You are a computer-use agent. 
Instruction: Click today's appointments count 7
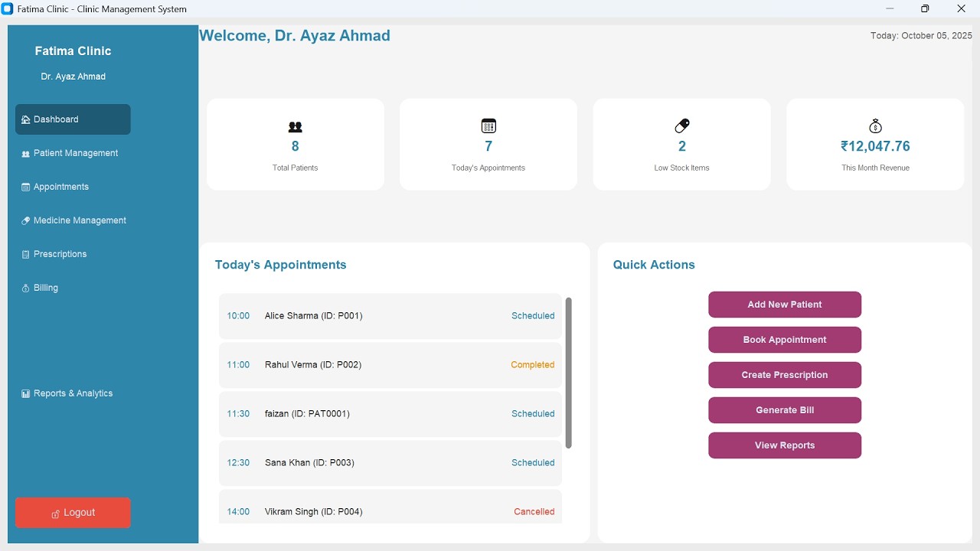point(488,146)
